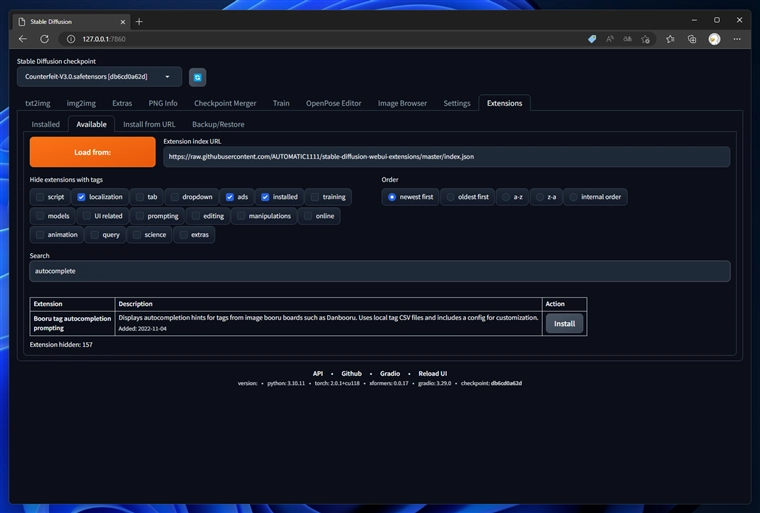The width and height of the screenshot is (760, 513).
Task: Click the Search field containing autocomplete
Action: [380, 271]
